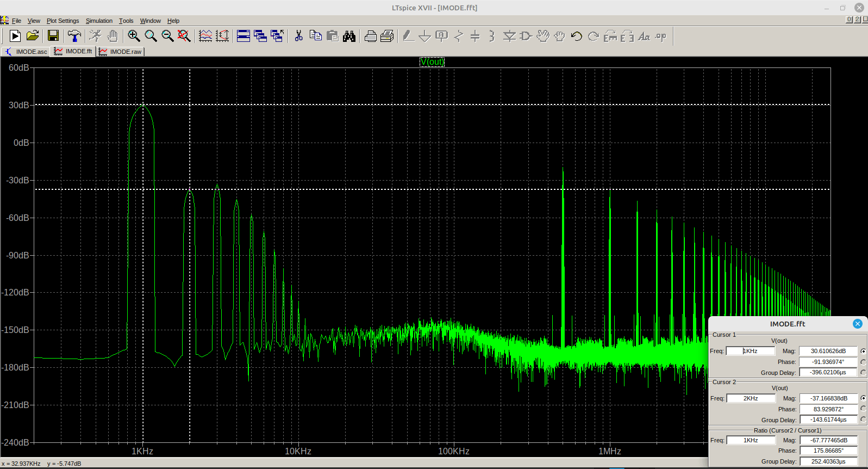This screenshot has height=469, width=868.
Task: Select Cursor 2 Mag radio button
Action: click(x=863, y=398)
